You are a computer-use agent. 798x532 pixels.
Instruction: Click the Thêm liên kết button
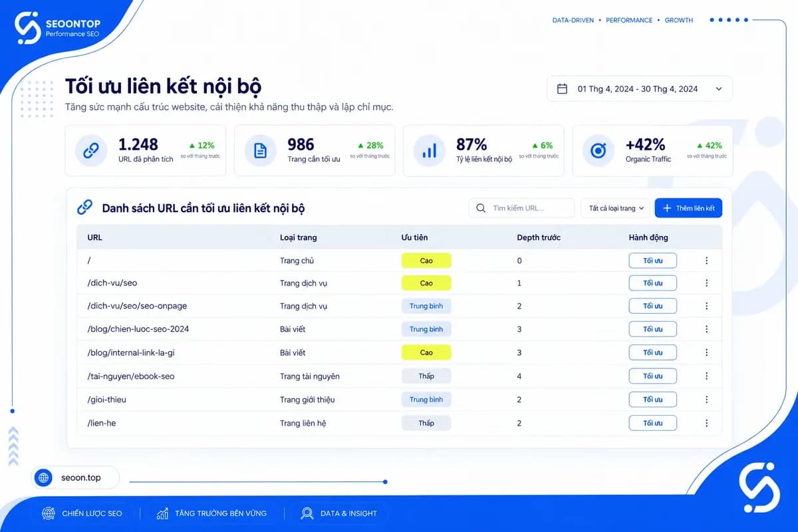688,208
